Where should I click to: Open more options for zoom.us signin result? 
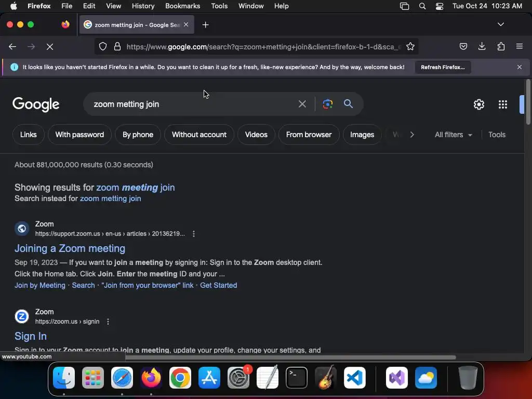click(108, 322)
